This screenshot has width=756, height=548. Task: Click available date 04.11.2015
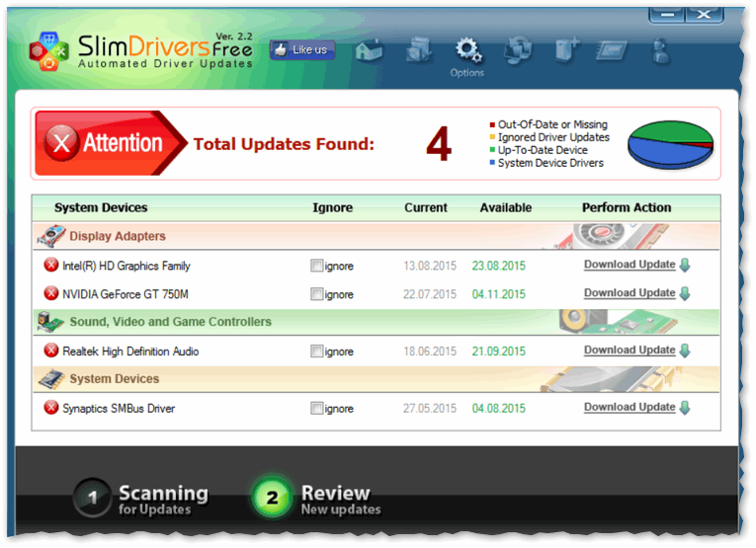(498, 294)
